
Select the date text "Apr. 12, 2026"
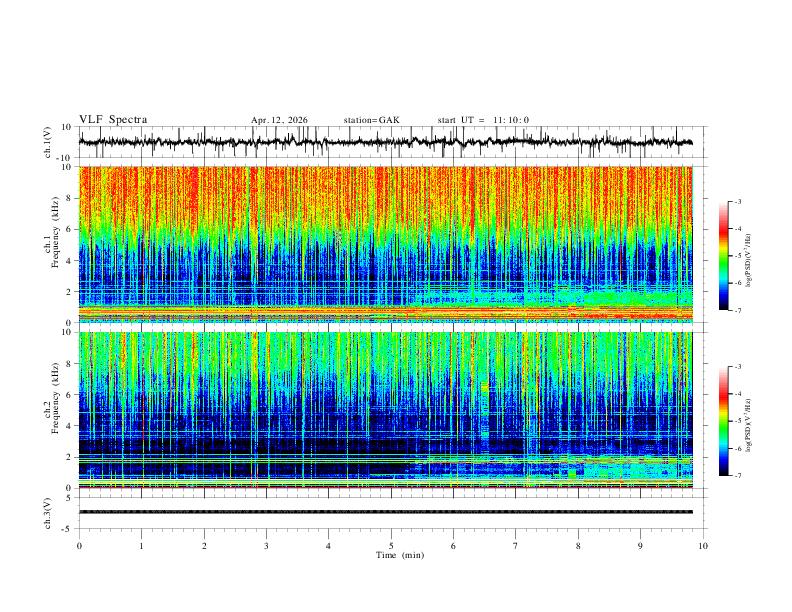click(279, 120)
